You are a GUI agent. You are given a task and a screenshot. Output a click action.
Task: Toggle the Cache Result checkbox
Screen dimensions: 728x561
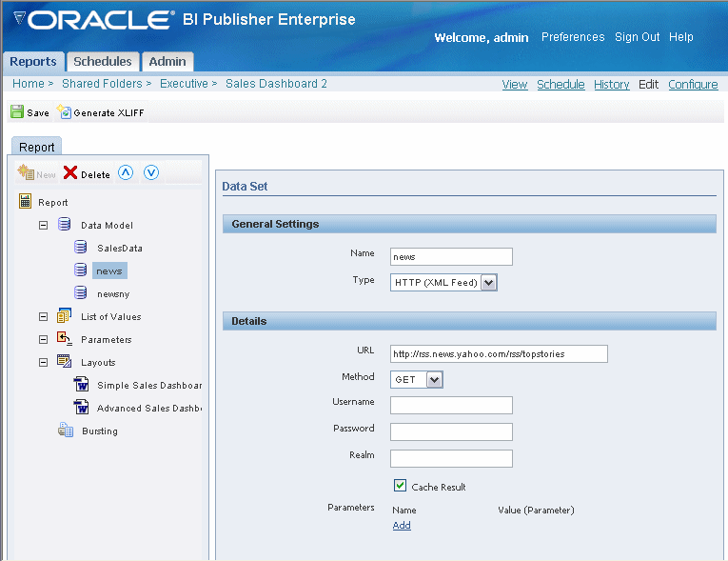point(400,485)
